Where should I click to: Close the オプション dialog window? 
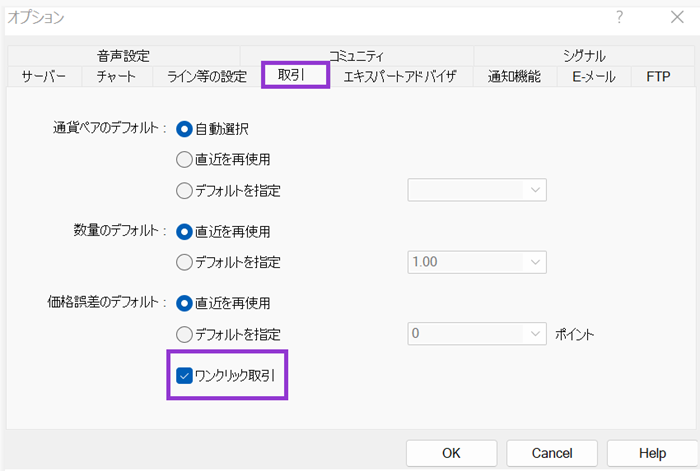coord(677,17)
